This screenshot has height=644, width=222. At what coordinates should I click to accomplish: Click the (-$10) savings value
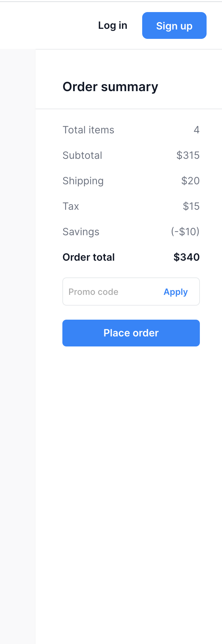click(185, 232)
